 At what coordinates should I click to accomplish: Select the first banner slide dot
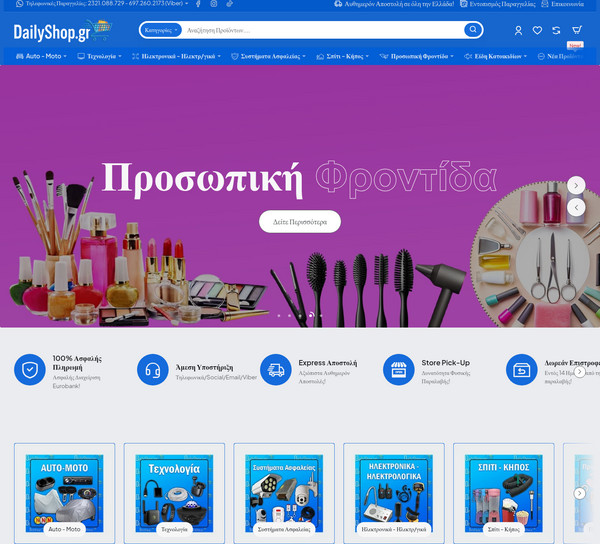279,316
